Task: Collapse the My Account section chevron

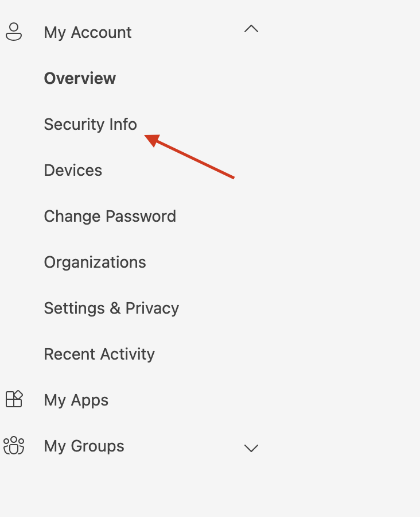Action: click(251, 29)
